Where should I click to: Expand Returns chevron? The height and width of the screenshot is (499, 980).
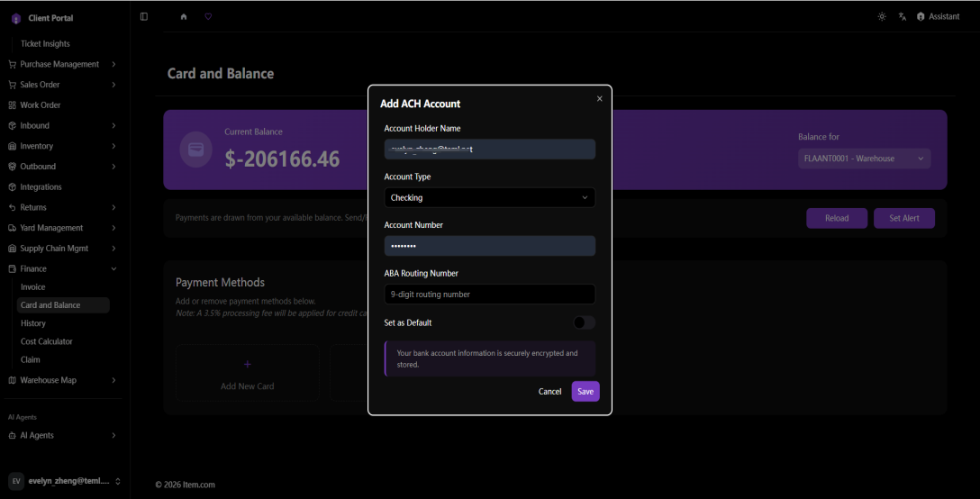tap(113, 207)
